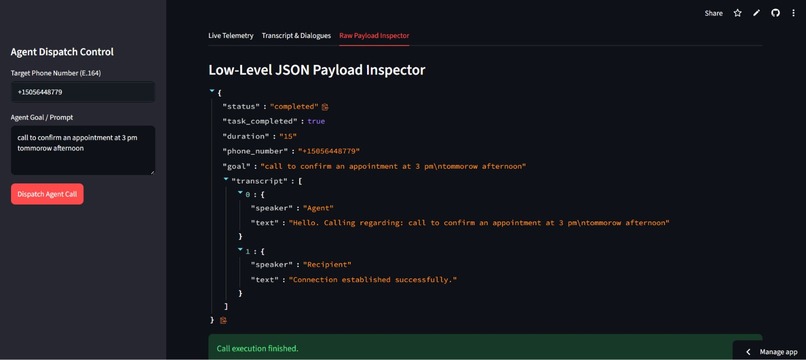Click the Share button in header
Viewport: 806px width, 360px height.
(x=713, y=13)
